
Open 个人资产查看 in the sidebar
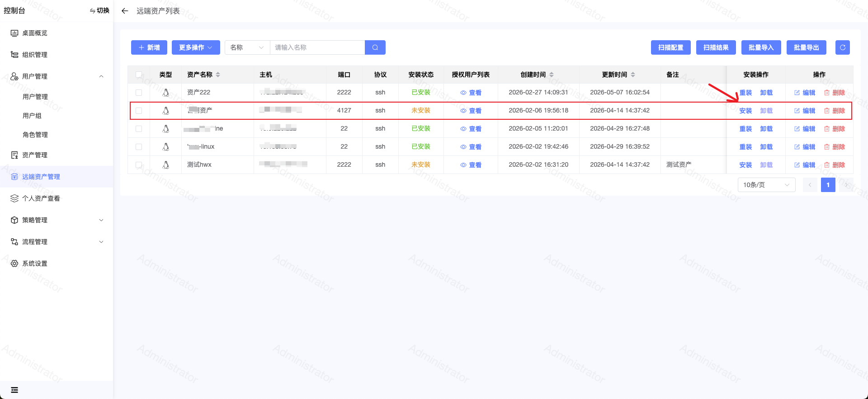pos(57,198)
